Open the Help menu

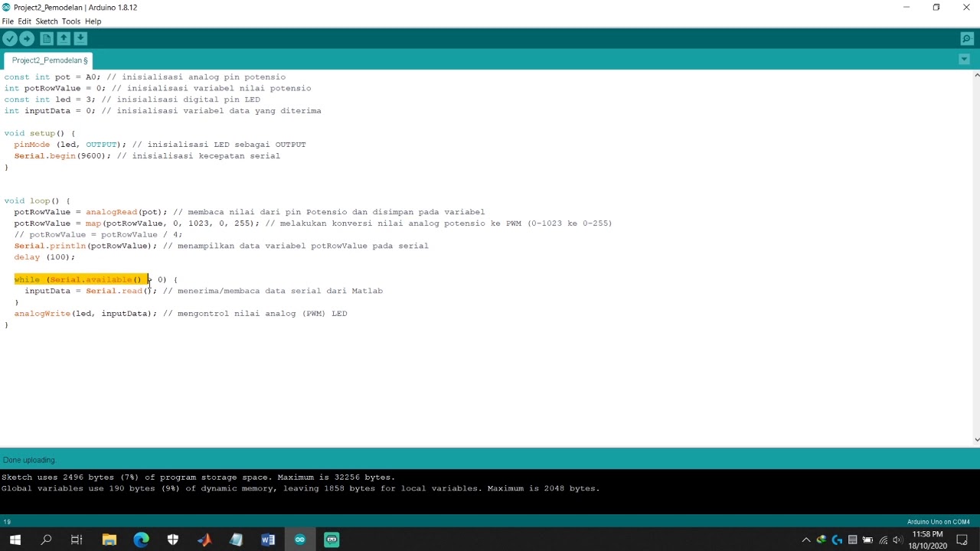click(x=93, y=21)
